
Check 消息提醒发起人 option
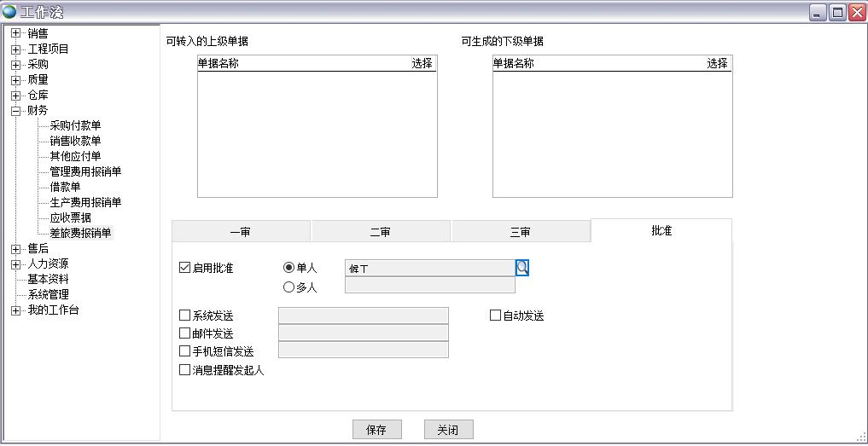click(185, 370)
